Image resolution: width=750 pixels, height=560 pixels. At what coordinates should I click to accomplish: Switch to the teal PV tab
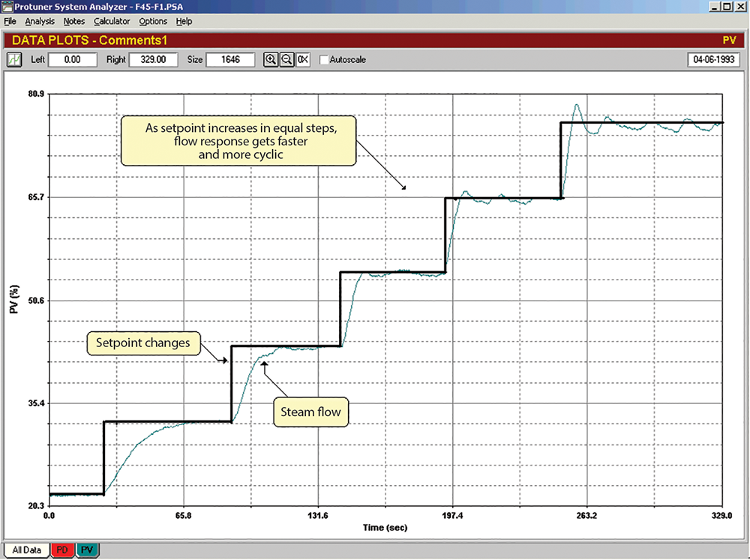[x=87, y=550]
